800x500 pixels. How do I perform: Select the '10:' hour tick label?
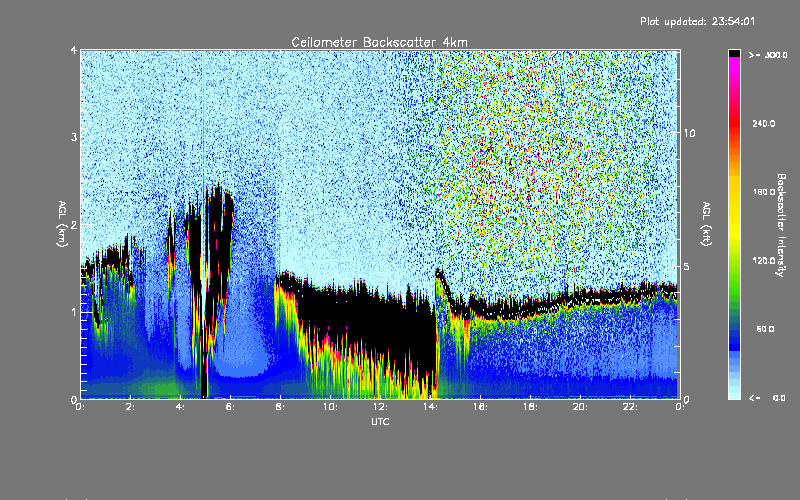330,407
